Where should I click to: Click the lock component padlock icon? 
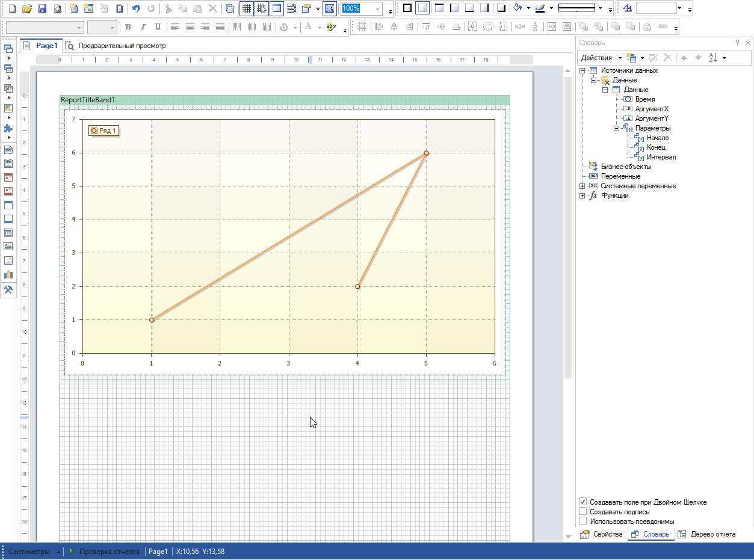click(x=647, y=27)
